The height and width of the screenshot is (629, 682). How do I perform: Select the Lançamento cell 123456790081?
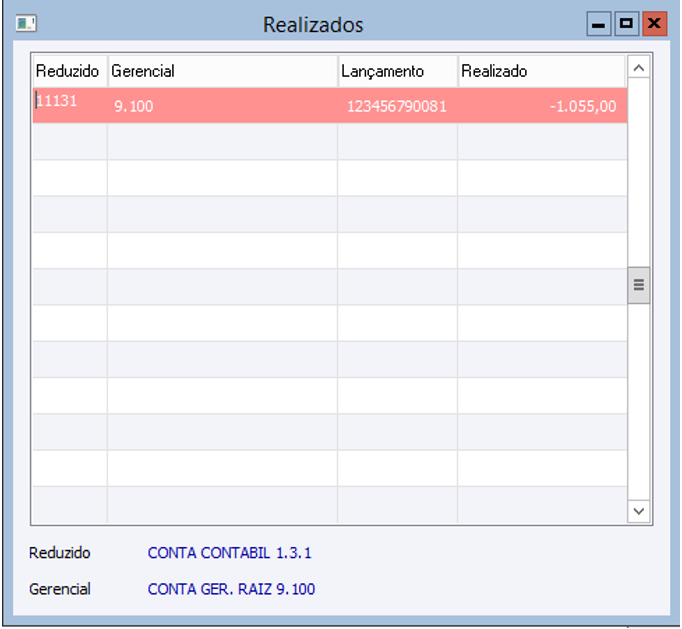pos(397,106)
